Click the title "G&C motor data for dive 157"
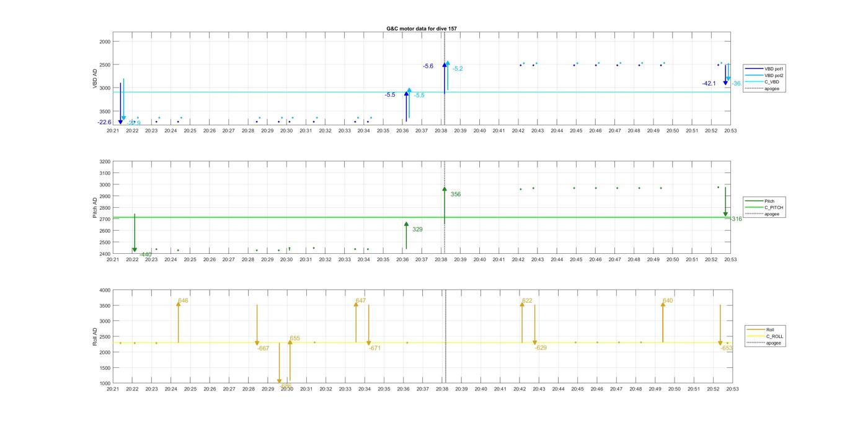The width and height of the screenshot is (868, 430). (422, 29)
